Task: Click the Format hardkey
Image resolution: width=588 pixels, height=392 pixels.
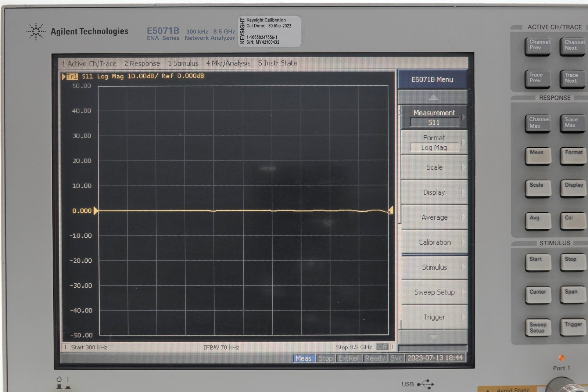Action: coord(573,157)
